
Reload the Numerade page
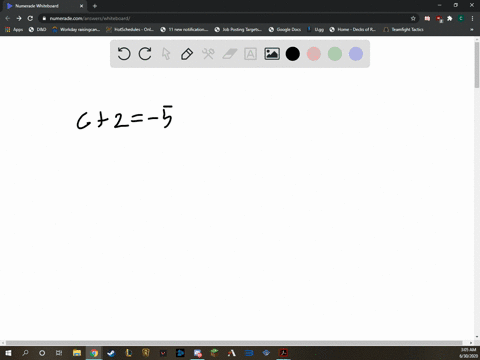pyautogui.click(x=30, y=18)
